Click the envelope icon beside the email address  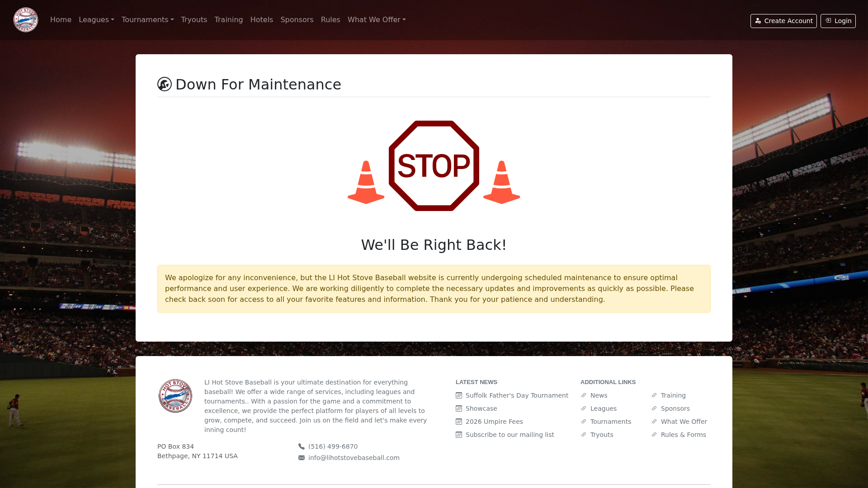302,458
